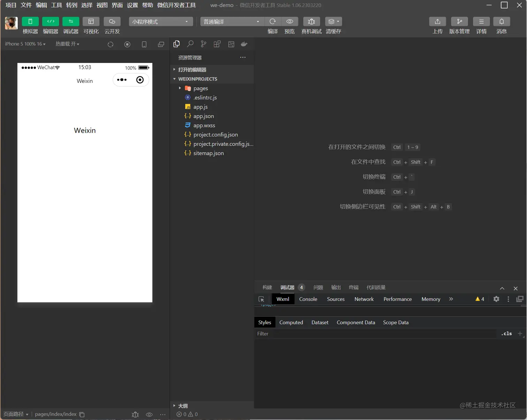This screenshot has width=527, height=420.
Task: Expand the 大纲 outline section
Action: 212,406
